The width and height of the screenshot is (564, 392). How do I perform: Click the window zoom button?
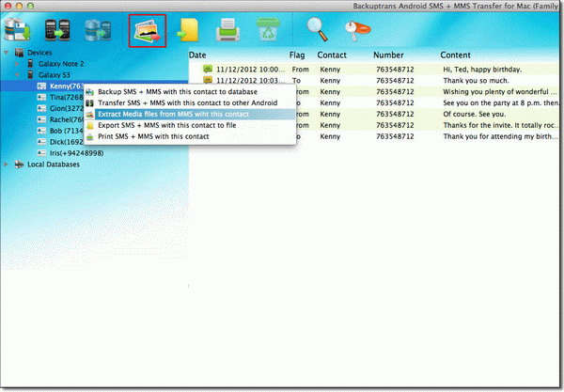30,6
